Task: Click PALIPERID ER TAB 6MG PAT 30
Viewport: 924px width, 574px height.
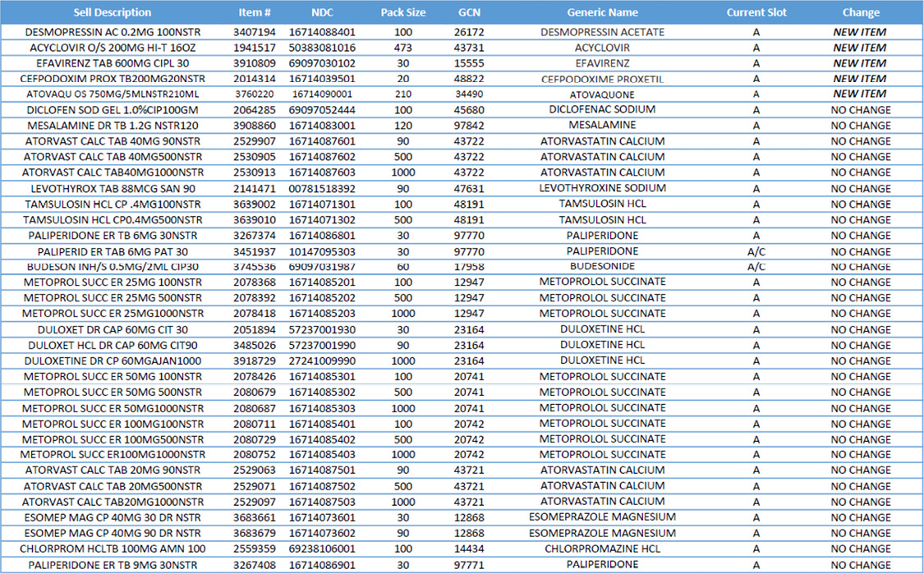Action: click(x=112, y=251)
